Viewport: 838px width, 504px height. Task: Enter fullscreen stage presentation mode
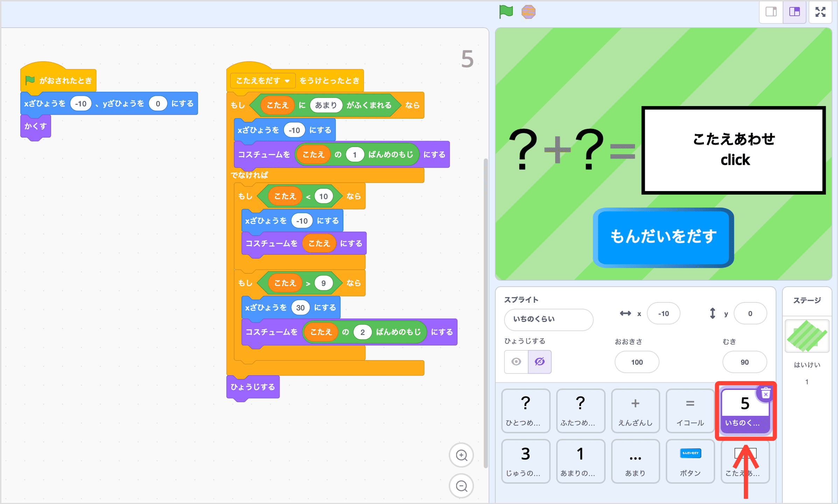820,12
